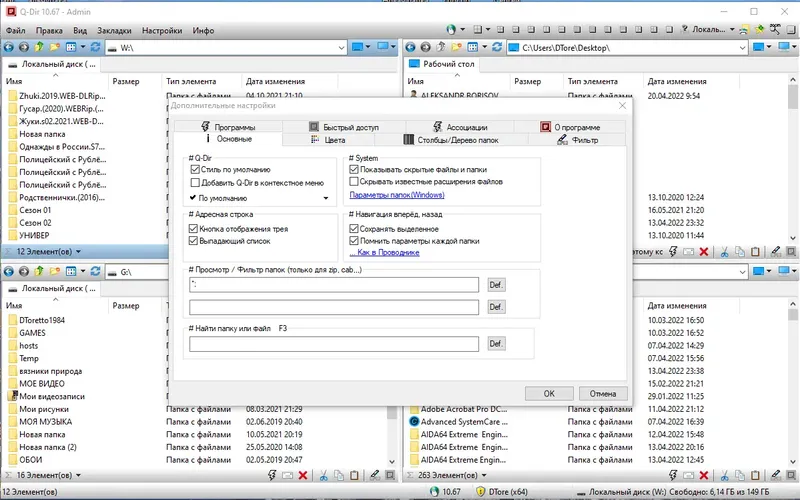Select the GAMES folder in G:\ pane
The image size is (800, 500).
(32, 333)
